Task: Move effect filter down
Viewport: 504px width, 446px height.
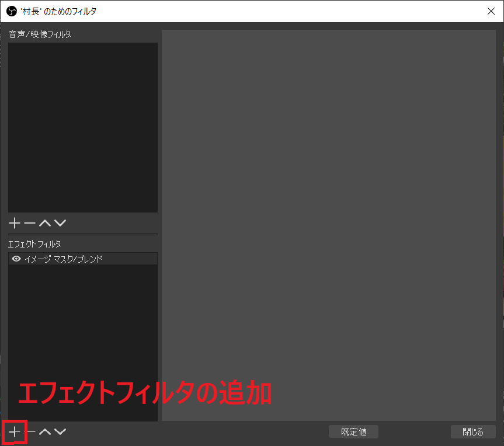Action: (60, 432)
